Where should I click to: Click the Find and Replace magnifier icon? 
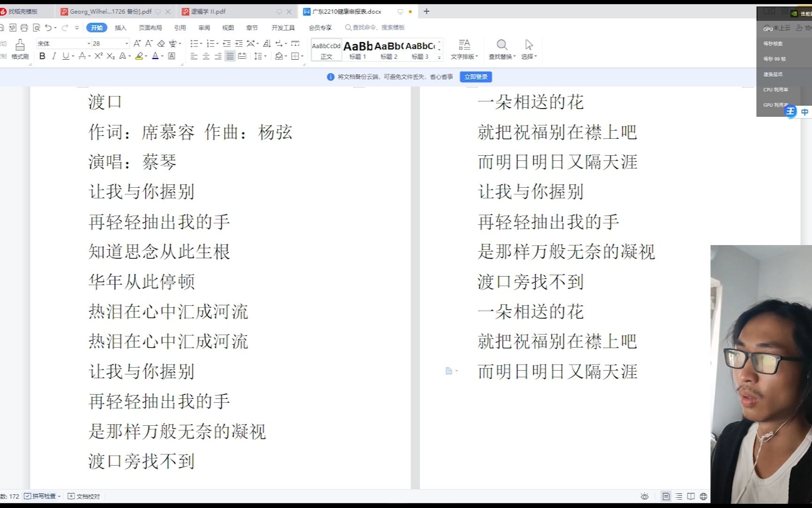tap(502, 45)
